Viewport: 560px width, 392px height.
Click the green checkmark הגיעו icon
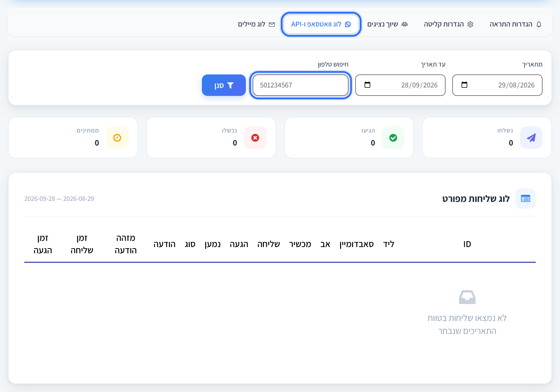coord(393,138)
